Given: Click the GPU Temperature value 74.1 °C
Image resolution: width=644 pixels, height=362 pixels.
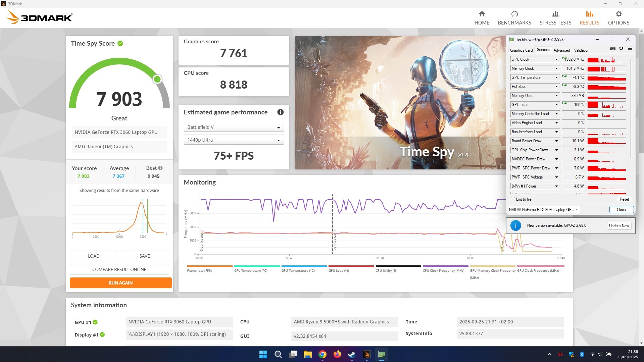Looking at the screenshot, I should click(573, 77).
